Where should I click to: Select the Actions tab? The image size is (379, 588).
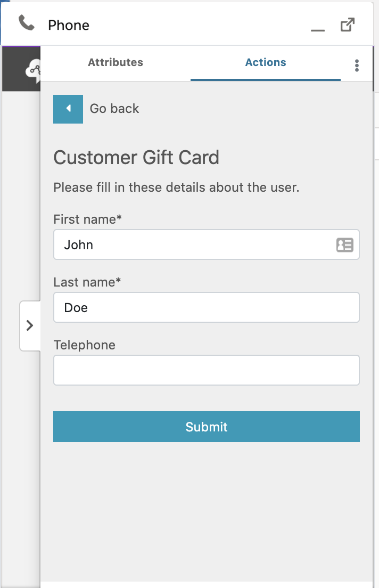[x=266, y=62]
